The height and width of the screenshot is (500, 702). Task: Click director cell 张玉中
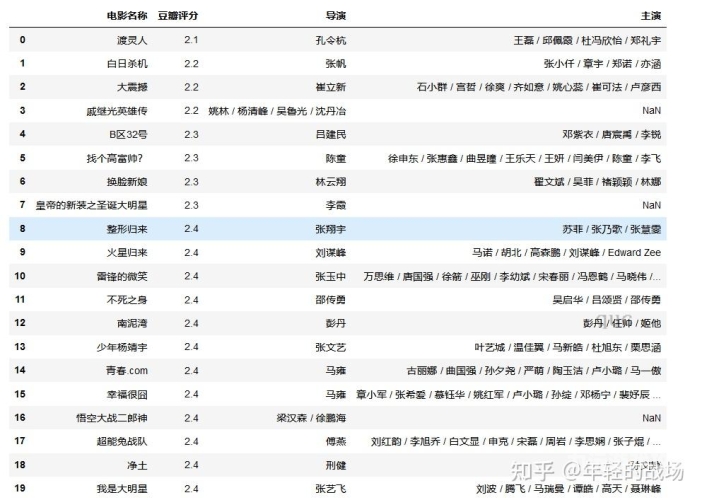(x=331, y=277)
